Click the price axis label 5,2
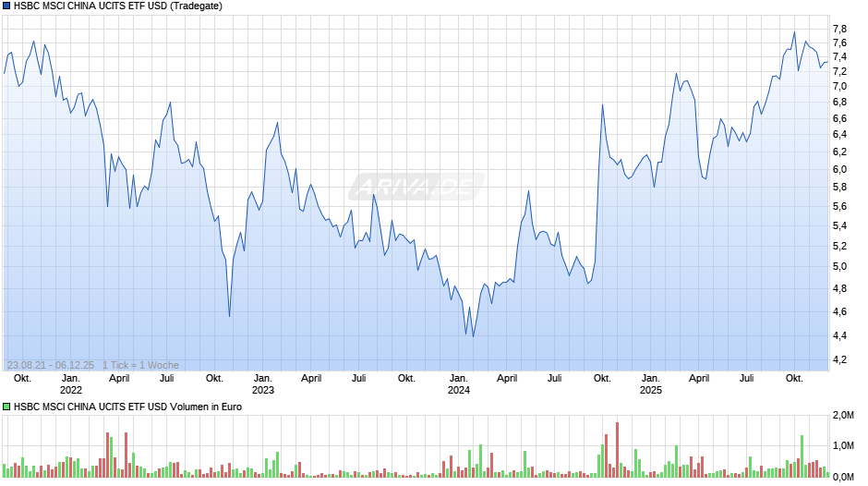The width and height of the screenshot is (868, 486). [839, 246]
